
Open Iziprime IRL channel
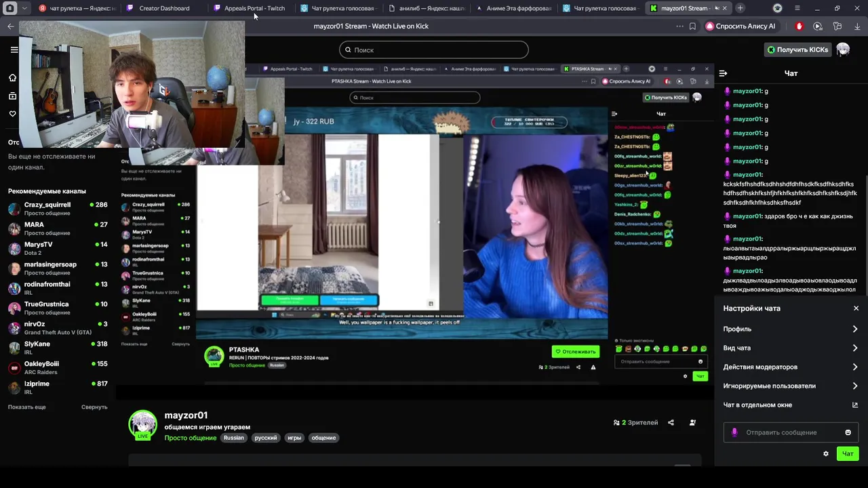tap(58, 388)
